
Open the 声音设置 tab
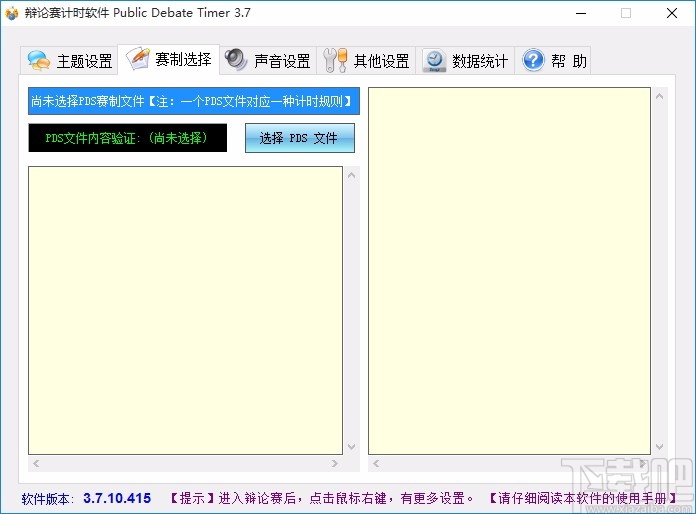click(268, 60)
